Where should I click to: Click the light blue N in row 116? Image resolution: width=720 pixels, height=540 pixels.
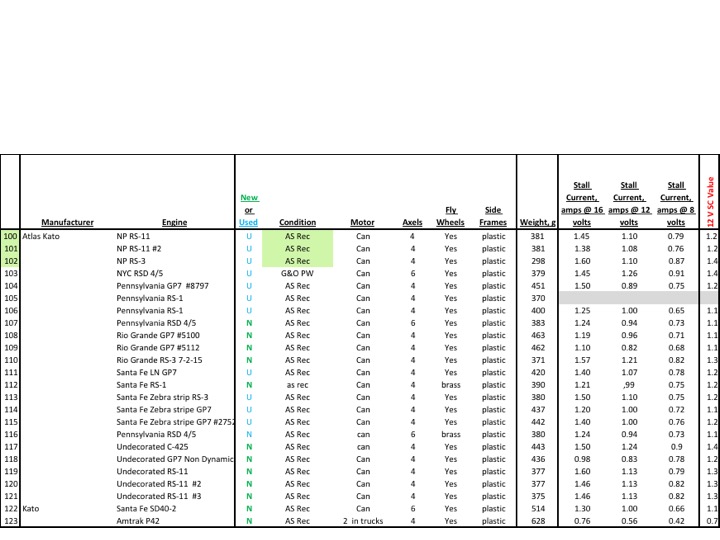249,434
